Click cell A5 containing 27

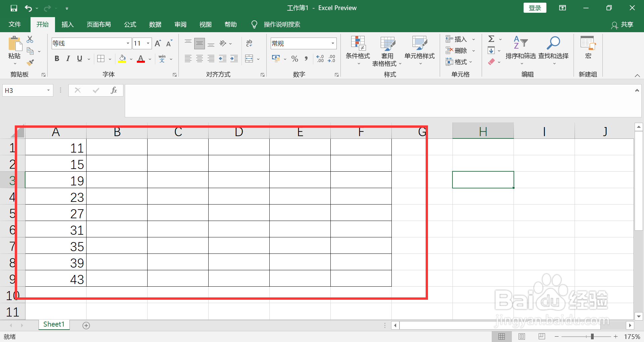pos(56,213)
